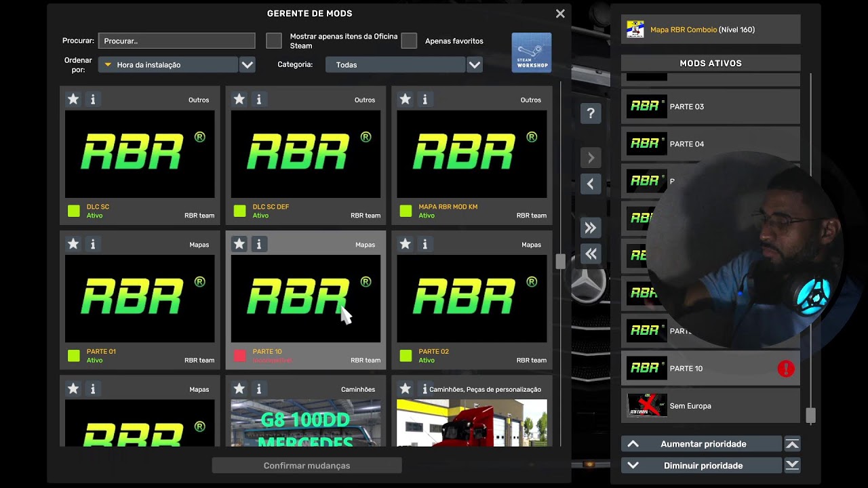Image resolution: width=868 pixels, height=488 pixels.
Task: Favorite the PARTE 10 mod star
Action: click(239, 244)
